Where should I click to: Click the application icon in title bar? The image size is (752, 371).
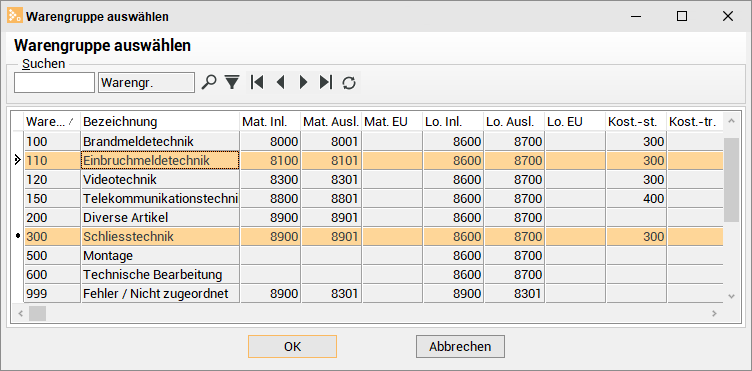(15, 16)
